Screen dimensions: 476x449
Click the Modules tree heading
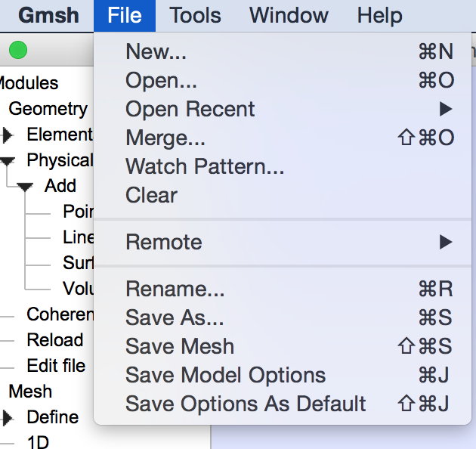point(29,83)
